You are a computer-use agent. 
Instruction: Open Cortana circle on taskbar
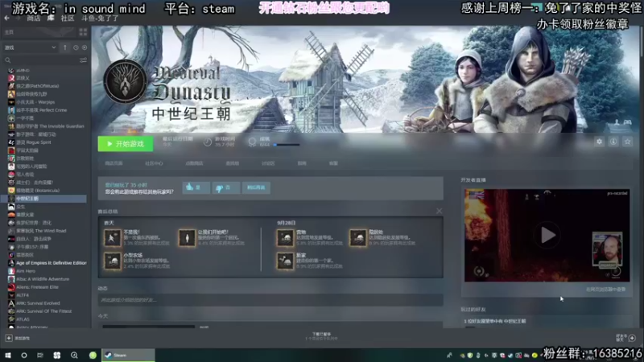click(x=24, y=356)
